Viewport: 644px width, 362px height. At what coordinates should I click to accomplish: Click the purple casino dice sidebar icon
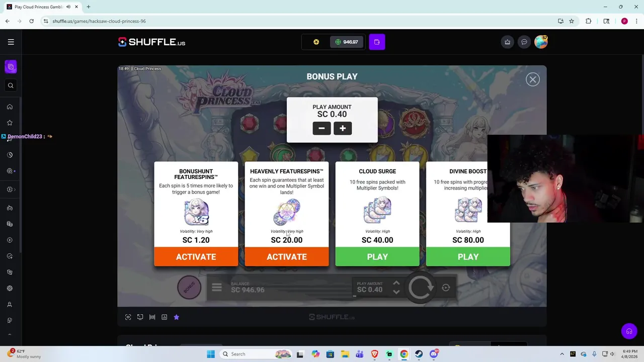pyautogui.click(x=11, y=67)
